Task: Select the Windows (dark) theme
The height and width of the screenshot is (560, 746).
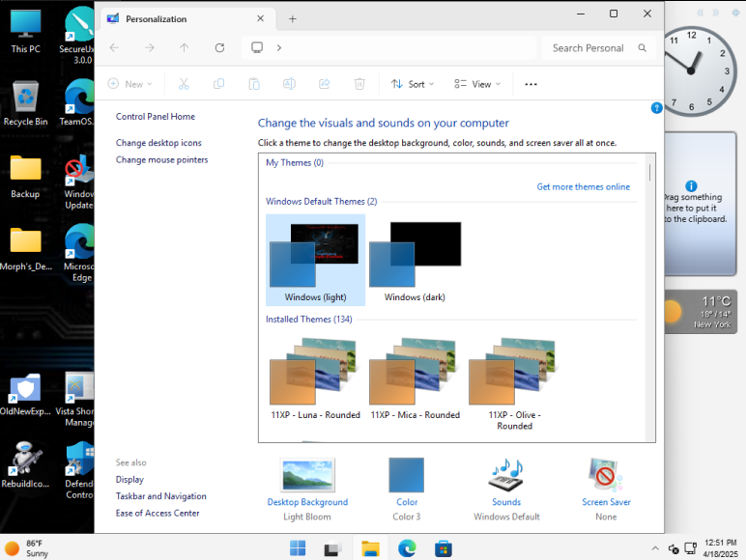Action: (415, 260)
